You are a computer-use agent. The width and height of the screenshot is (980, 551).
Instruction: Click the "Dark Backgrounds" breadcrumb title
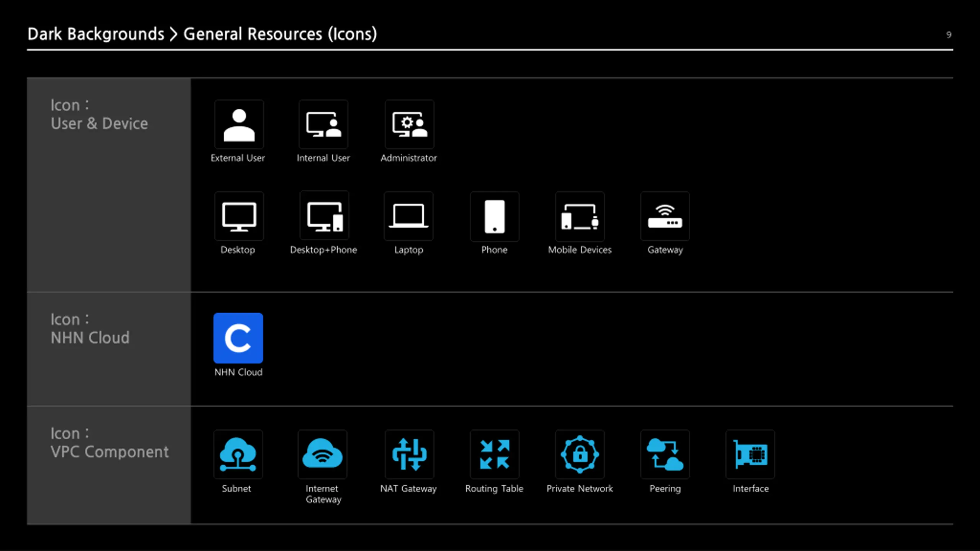pos(96,34)
